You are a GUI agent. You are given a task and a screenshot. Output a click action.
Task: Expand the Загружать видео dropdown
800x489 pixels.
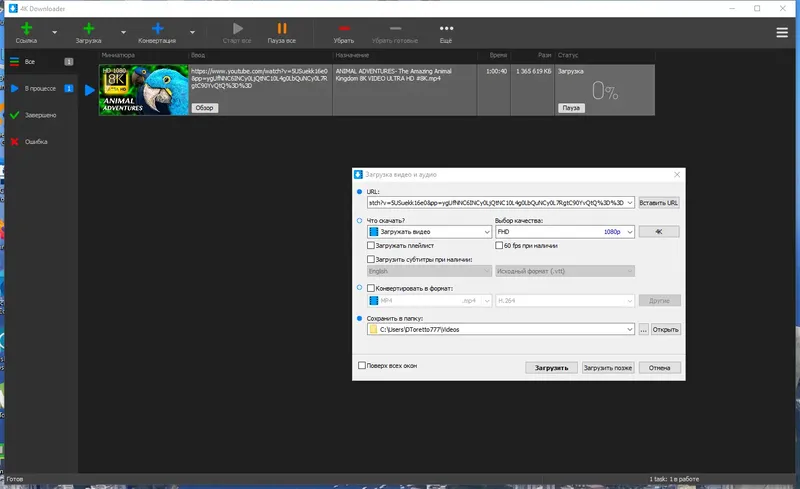[429, 232]
